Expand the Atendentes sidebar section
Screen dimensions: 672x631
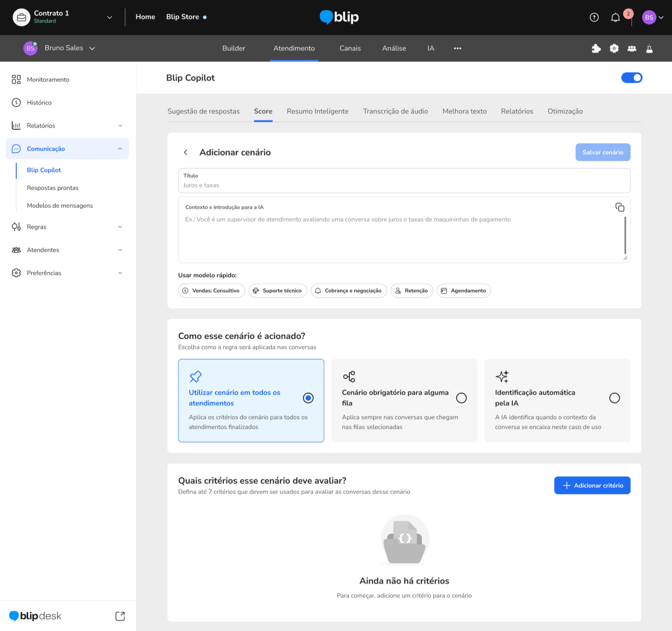120,250
